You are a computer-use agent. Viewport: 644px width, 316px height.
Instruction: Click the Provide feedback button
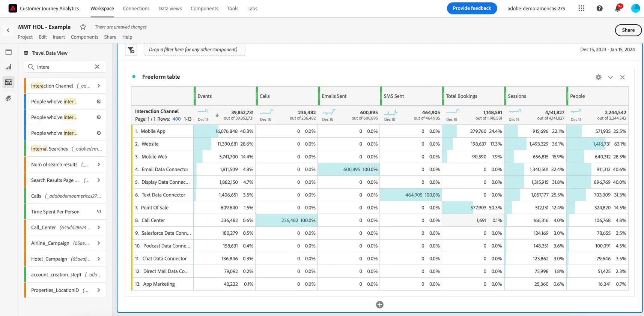[x=472, y=8]
